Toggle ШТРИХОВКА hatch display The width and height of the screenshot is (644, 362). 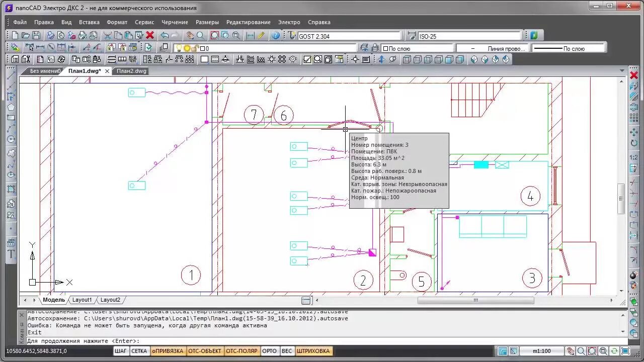pyautogui.click(x=313, y=351)
